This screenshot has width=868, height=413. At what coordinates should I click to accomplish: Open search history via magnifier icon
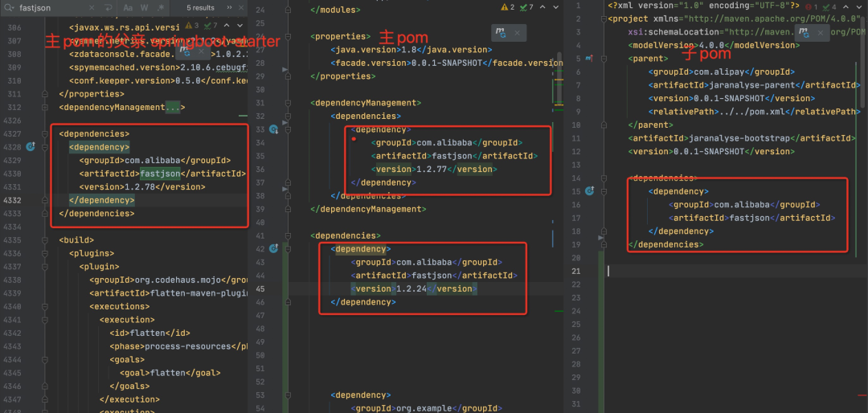[8, 8]
